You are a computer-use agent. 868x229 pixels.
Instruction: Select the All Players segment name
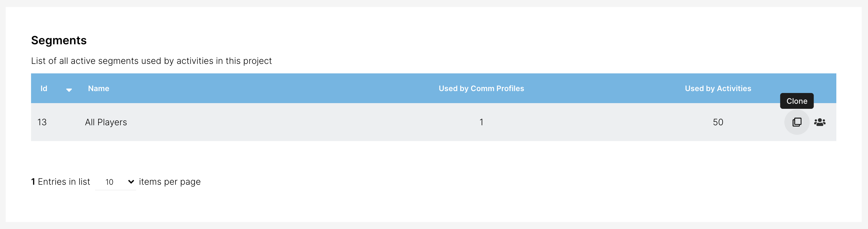coord(106,122)
